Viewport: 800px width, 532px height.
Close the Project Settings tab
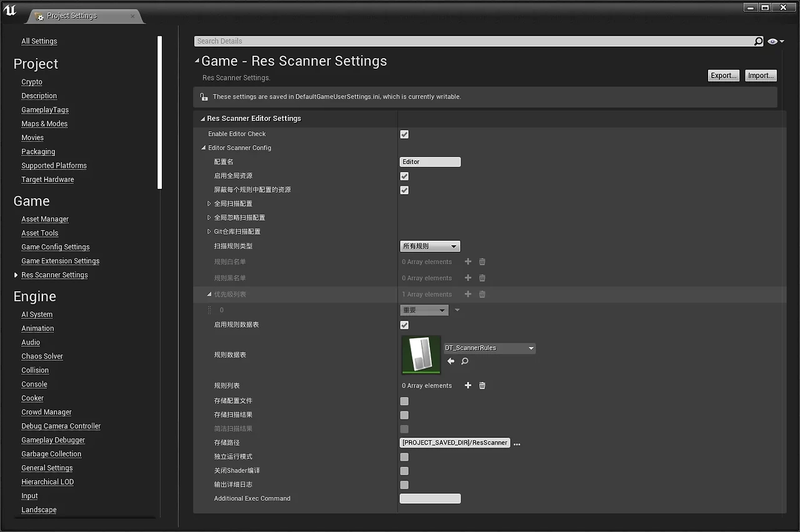[132, 16]
